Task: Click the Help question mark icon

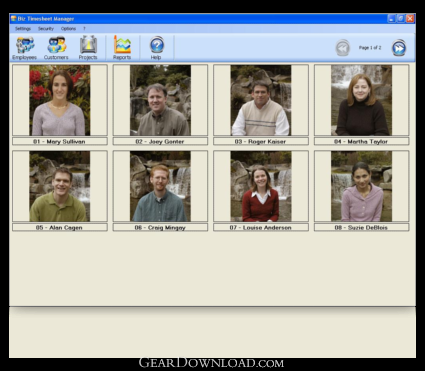Action: click(x=156, y=45)
